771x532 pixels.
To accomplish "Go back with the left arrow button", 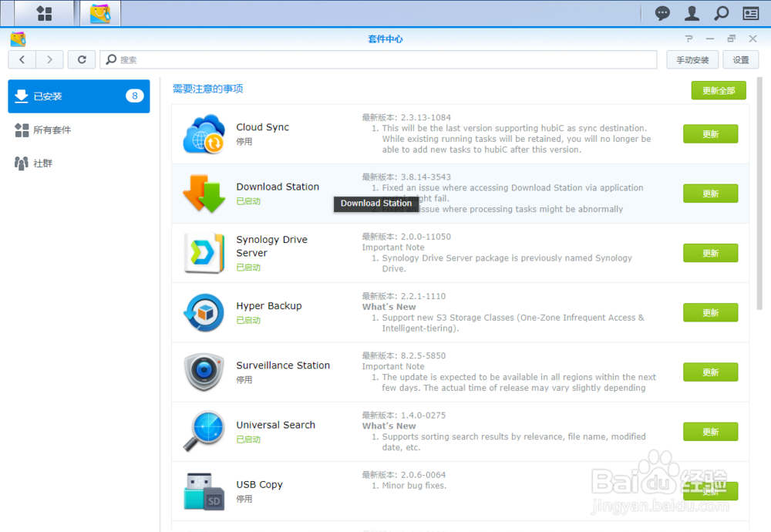I will tap(22, 59).
